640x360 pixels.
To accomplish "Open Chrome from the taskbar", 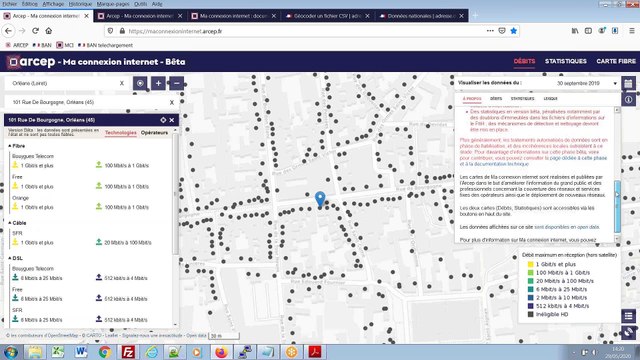I will (104, 352).
